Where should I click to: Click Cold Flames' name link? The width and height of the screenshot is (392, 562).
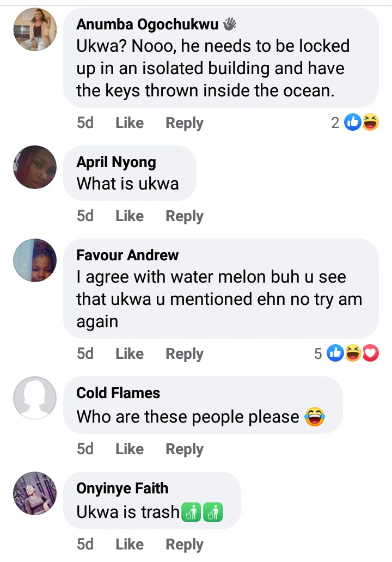(118, 393)
